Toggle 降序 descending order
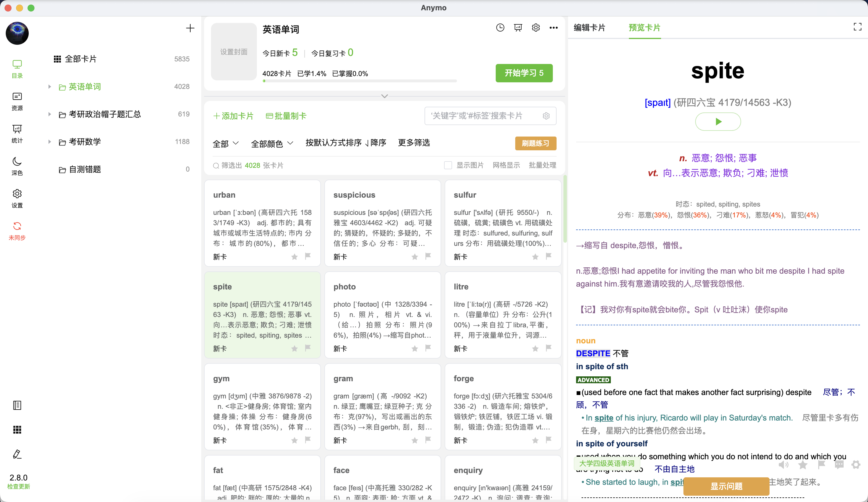 click(x=376, y=143)
